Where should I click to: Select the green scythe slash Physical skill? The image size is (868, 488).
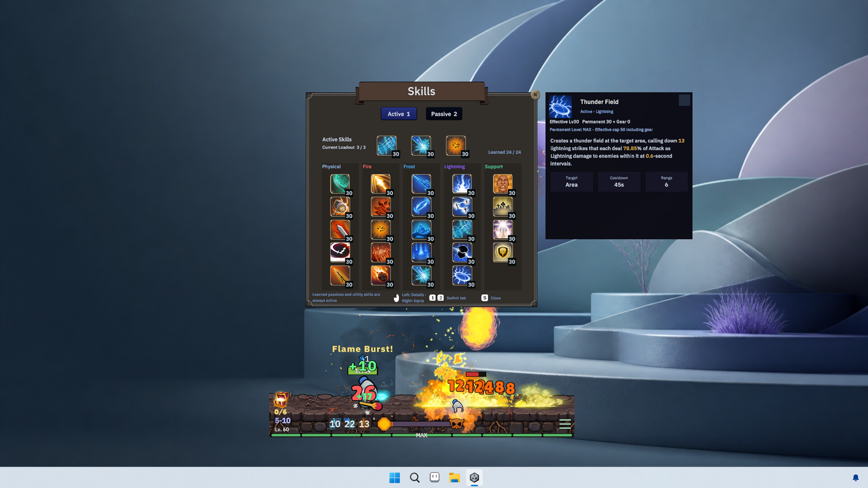(x=340, y=183)
